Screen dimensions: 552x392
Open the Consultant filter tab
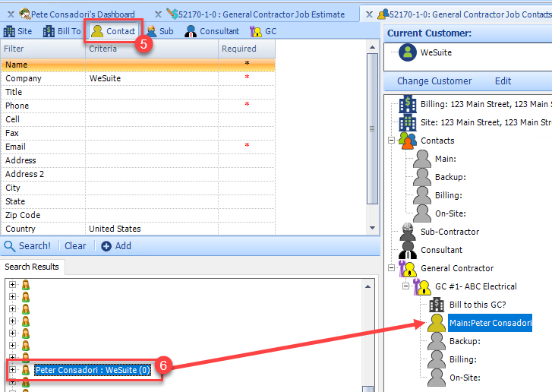pos(212,31)
